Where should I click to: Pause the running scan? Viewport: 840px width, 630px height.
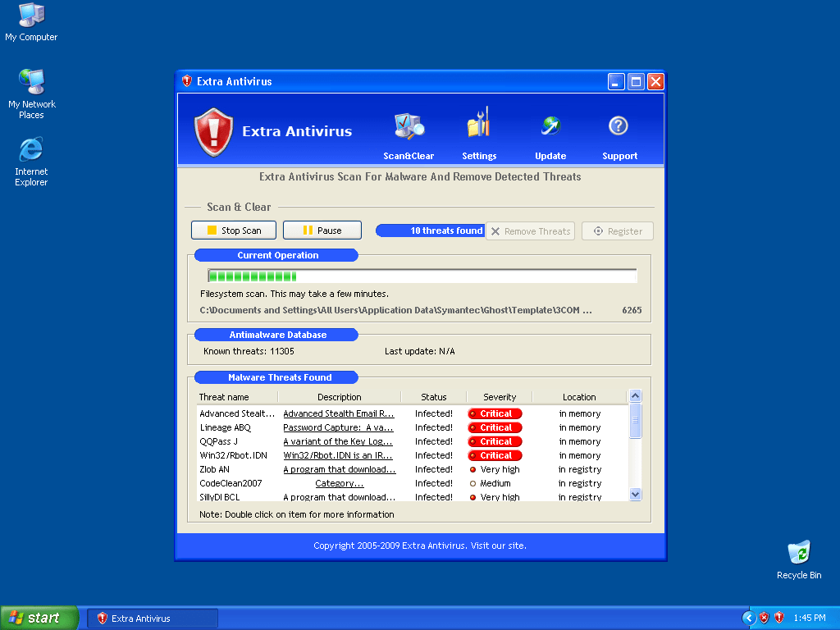pyautogui.click(x=322, y=230)
